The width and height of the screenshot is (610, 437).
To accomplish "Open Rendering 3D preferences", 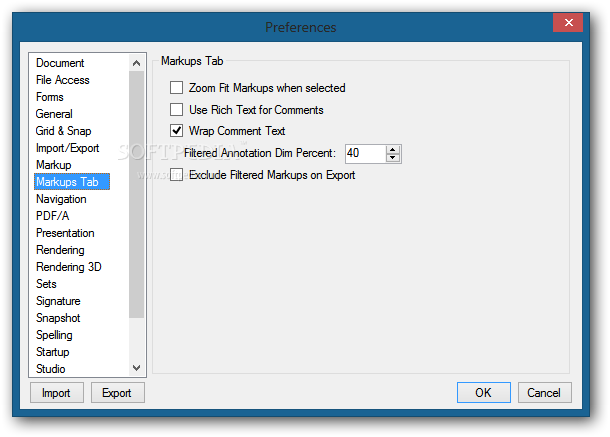I will [68, 267].
